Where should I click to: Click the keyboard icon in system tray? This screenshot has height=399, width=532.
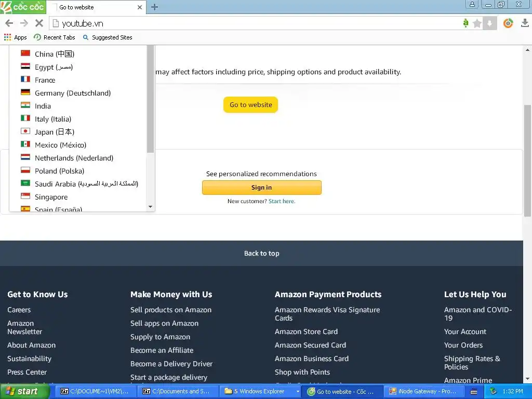click(x=474, y=392)
